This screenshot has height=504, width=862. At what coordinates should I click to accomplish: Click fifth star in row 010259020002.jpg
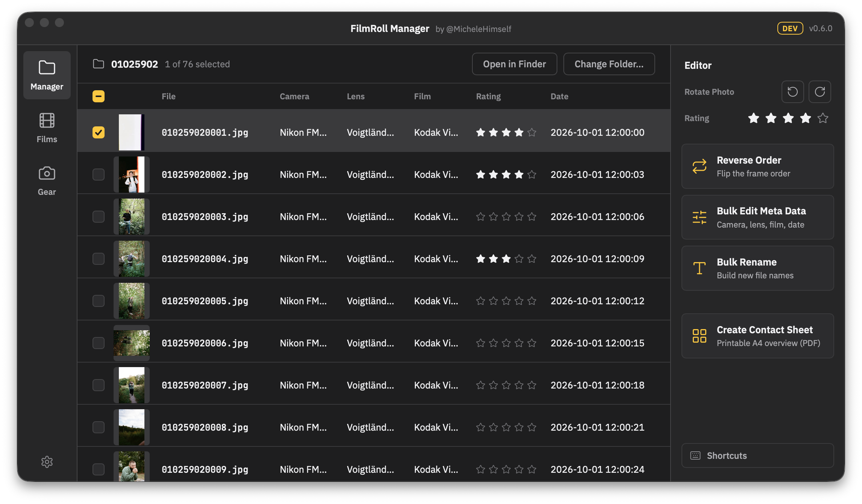click(532, 175)
